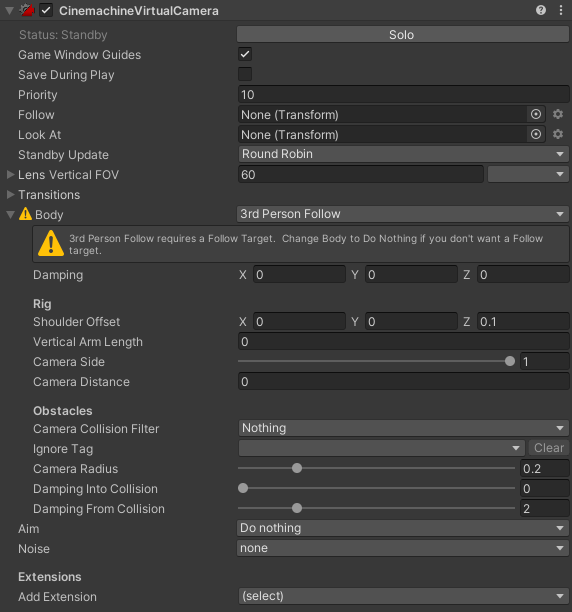Expand the Transitions foldout
The image size is (572, 612).
[11, 194]
